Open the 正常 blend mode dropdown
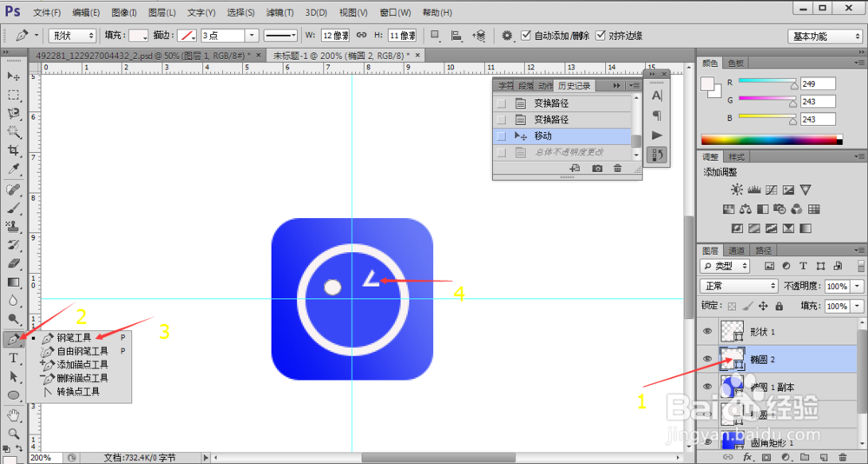Screen dimensions: 868x464 tap(740, 286)
